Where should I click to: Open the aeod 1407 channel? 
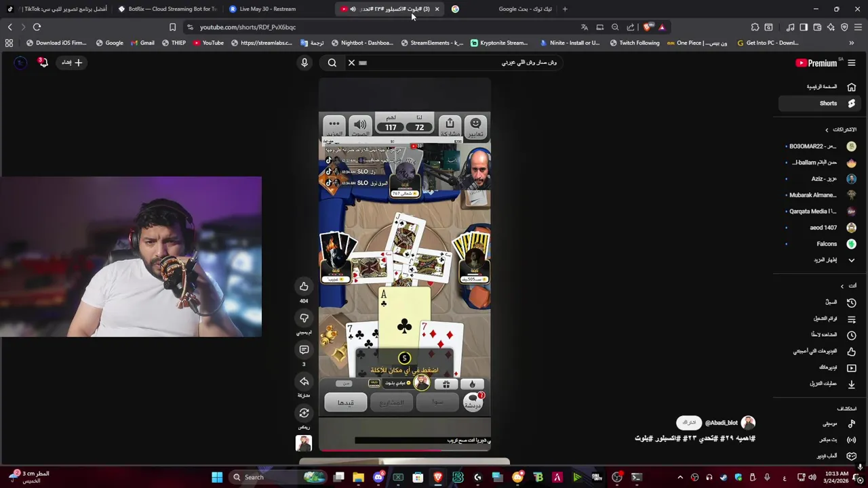(x=819, y=228)
